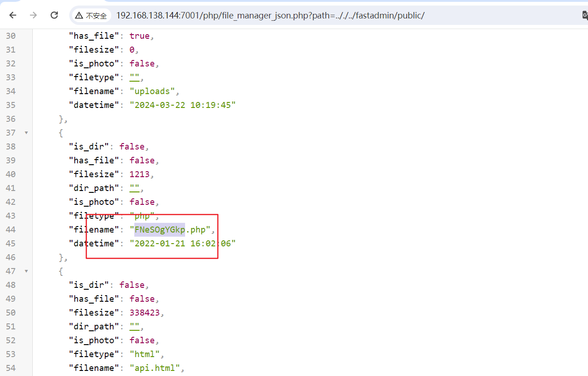Click the has_file false value on line 39

(x=142, y=160)
